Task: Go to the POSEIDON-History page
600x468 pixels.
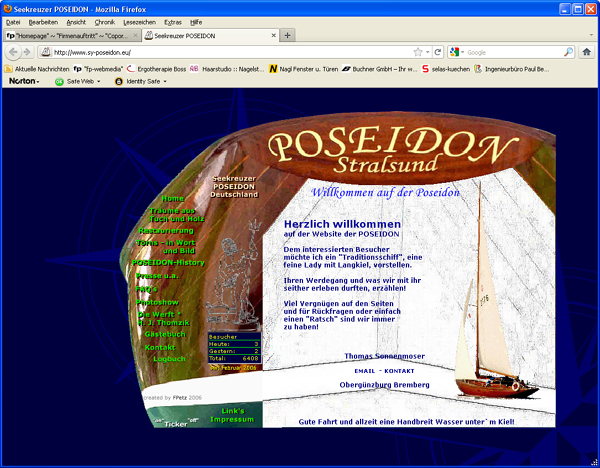Action: 167,262
